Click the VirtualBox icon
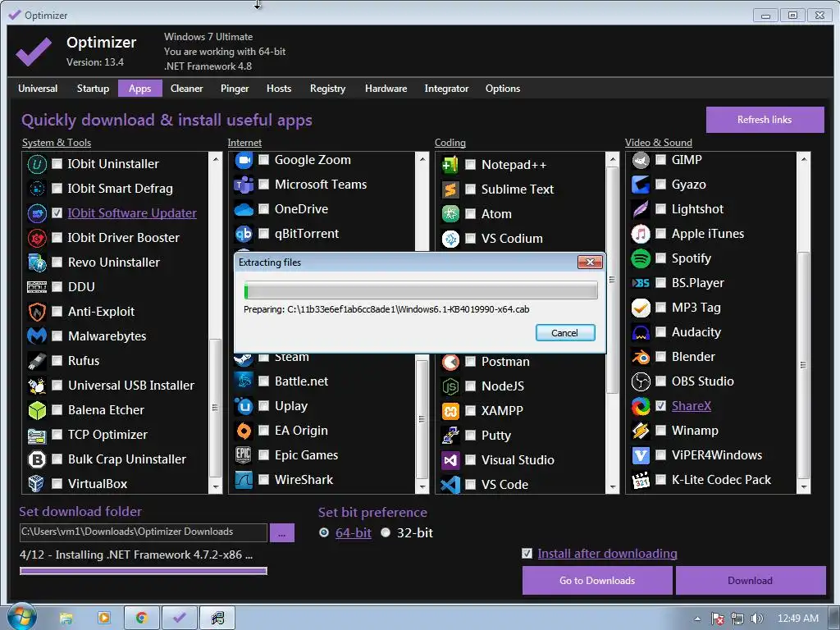Screen dimensions: 840x630 point(37,483)
